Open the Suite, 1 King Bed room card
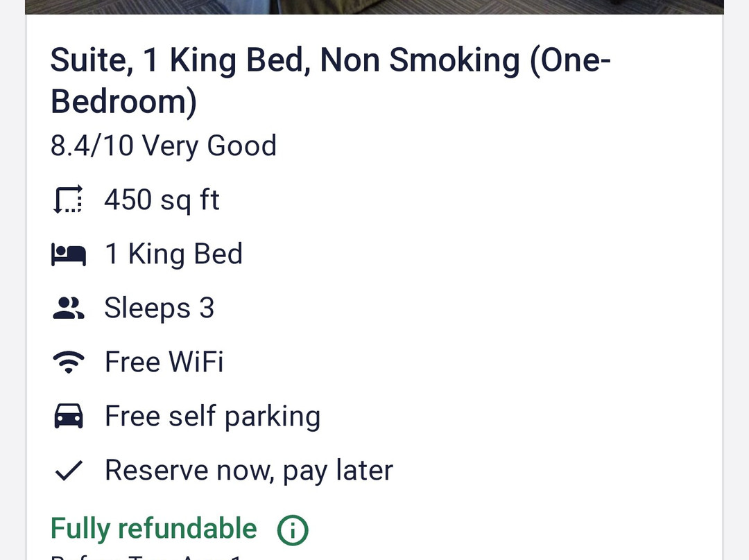 [331, 80]
